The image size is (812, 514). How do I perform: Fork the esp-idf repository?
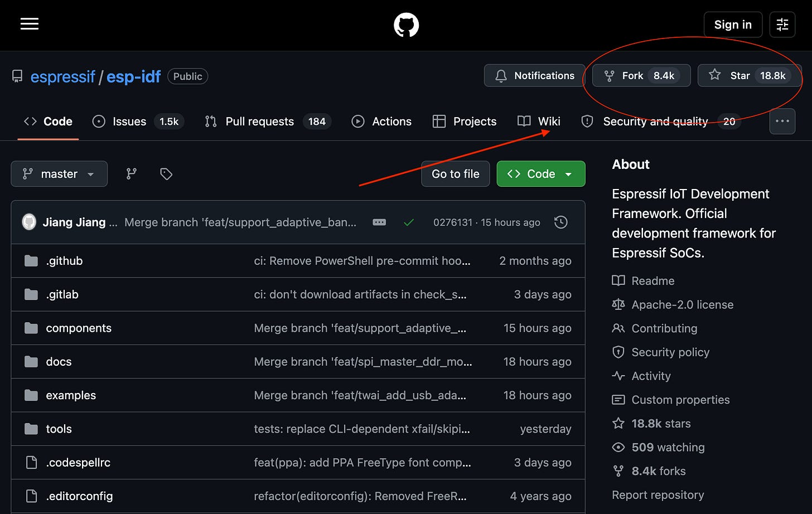click(641, 76)
